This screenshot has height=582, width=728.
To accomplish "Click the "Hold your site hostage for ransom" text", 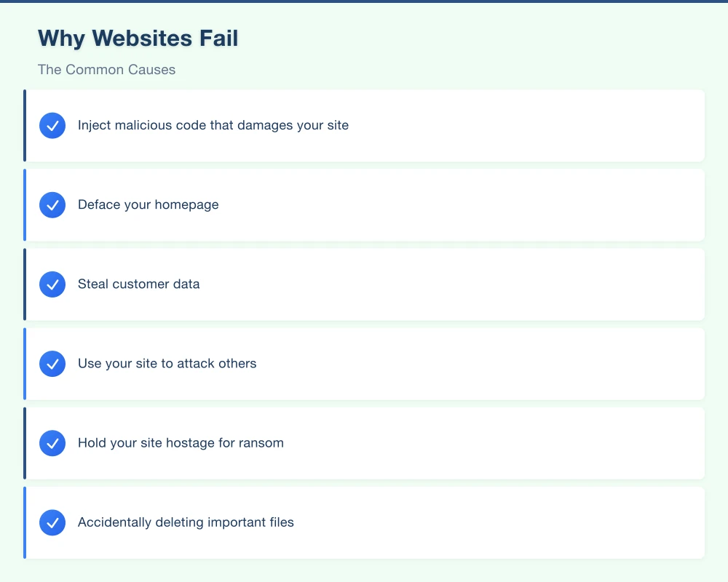I will [x=181, y=443].
